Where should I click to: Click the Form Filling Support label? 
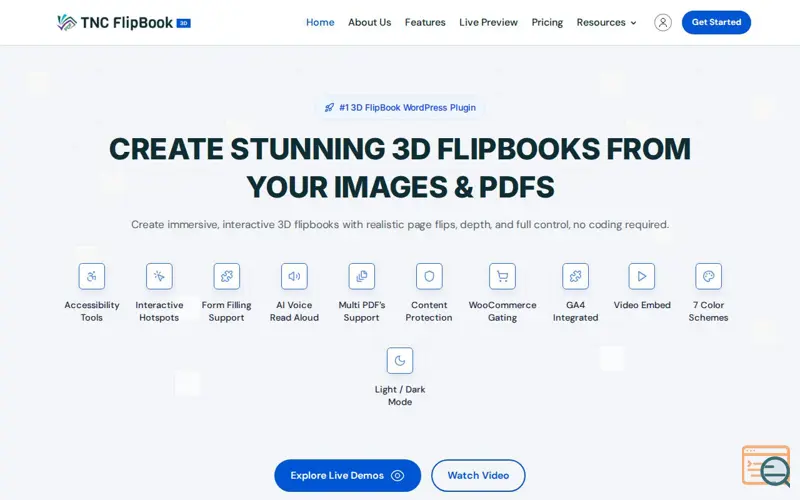[x=227, y=311]
